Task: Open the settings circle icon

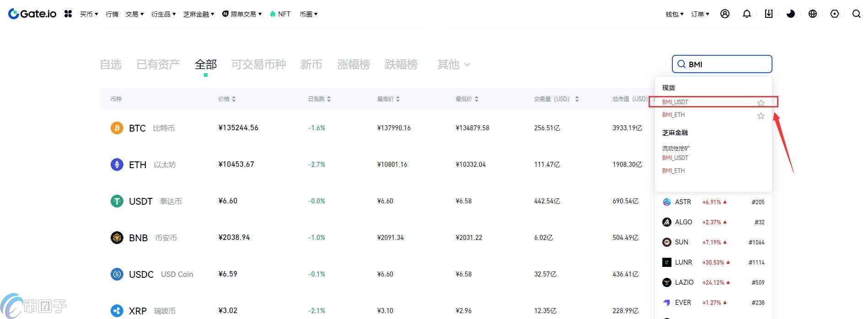Action: pyautogui.click(x=835, y=14)
